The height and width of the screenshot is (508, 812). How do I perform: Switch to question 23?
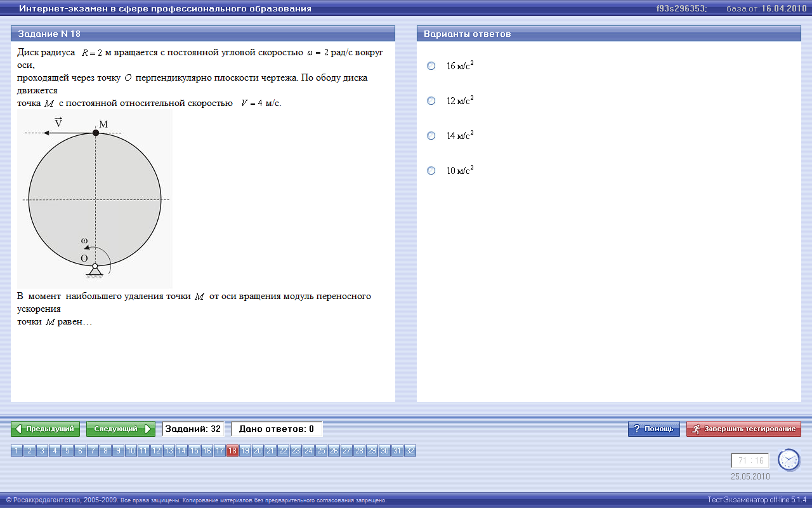pyautogui.click(x=296, y=451)
